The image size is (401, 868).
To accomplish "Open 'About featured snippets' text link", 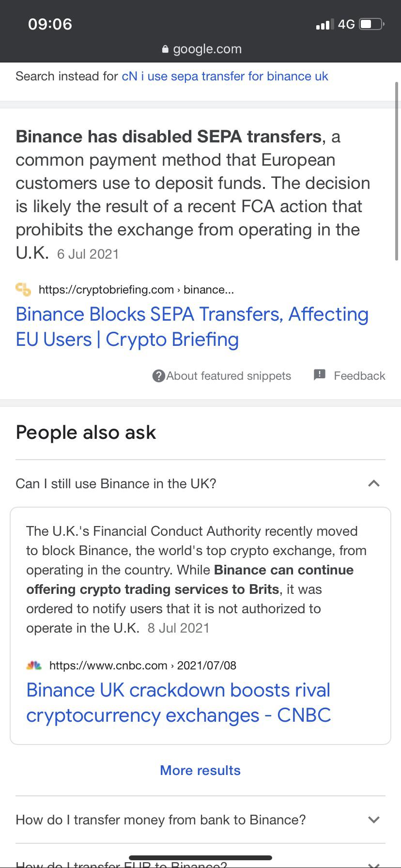I will [229, 376].
